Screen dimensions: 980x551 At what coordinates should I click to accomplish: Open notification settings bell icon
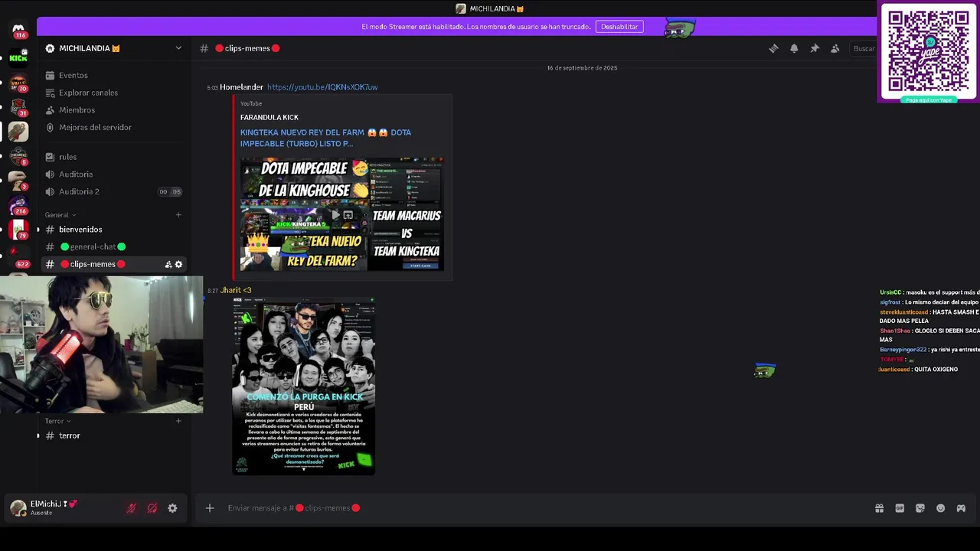coord(794,48)
